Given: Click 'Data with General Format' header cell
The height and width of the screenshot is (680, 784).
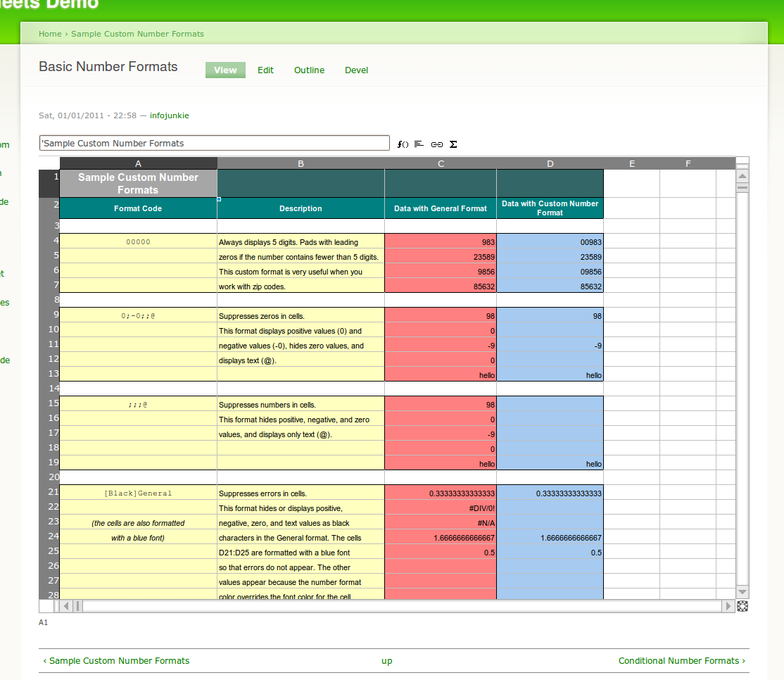Looking at the screenshot, I should pyautogui.click(x=441, y=208).
